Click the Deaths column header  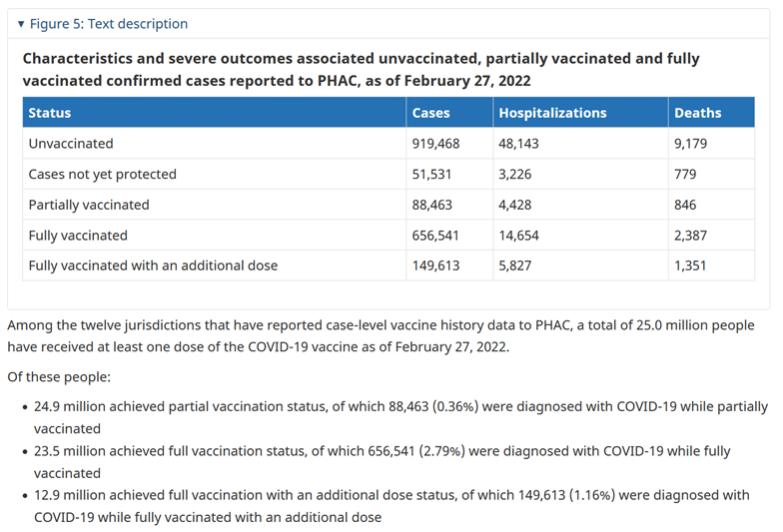[x=711, y=113]
